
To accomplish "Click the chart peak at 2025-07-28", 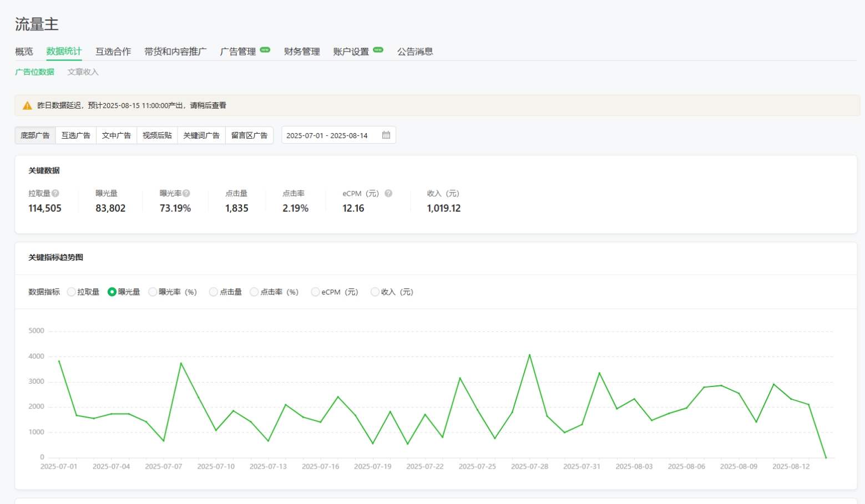I will (x=529, y=355).
